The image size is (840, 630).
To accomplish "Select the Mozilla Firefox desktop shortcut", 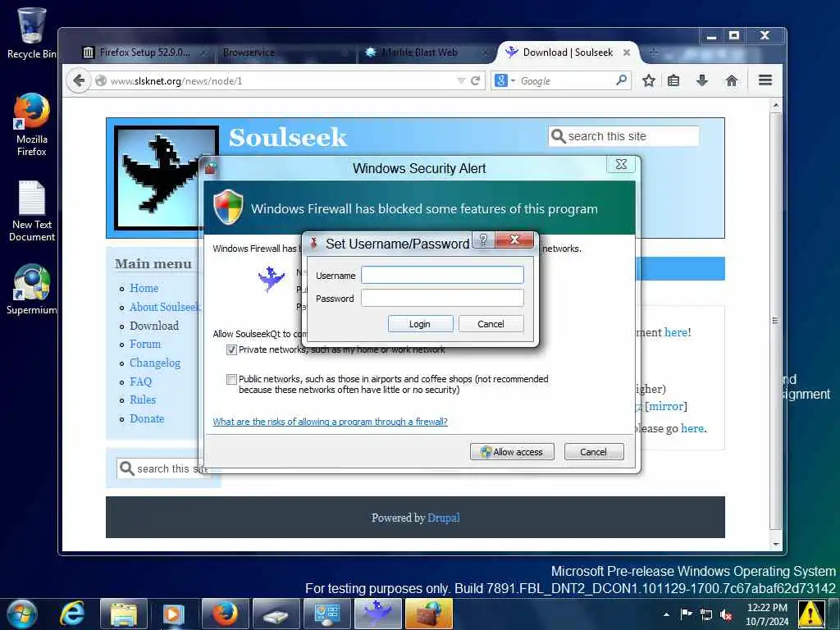I will tap(32, 125).
